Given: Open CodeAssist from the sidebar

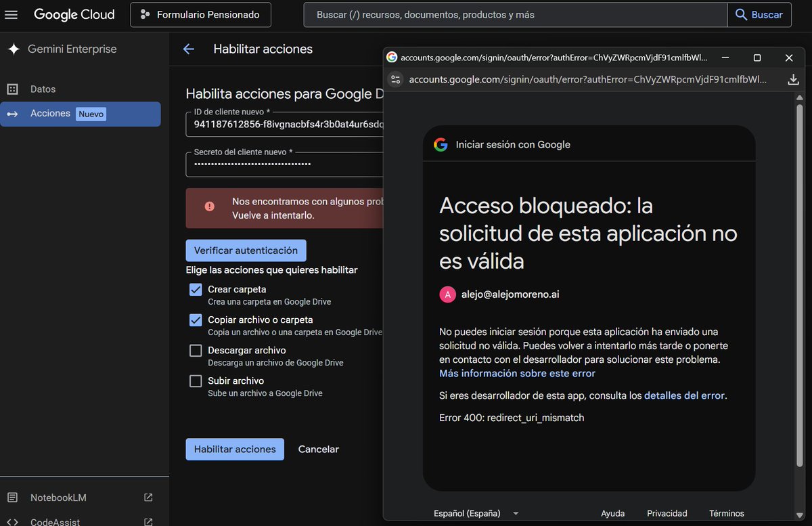Looking at the screenshot, I should 81,521.
